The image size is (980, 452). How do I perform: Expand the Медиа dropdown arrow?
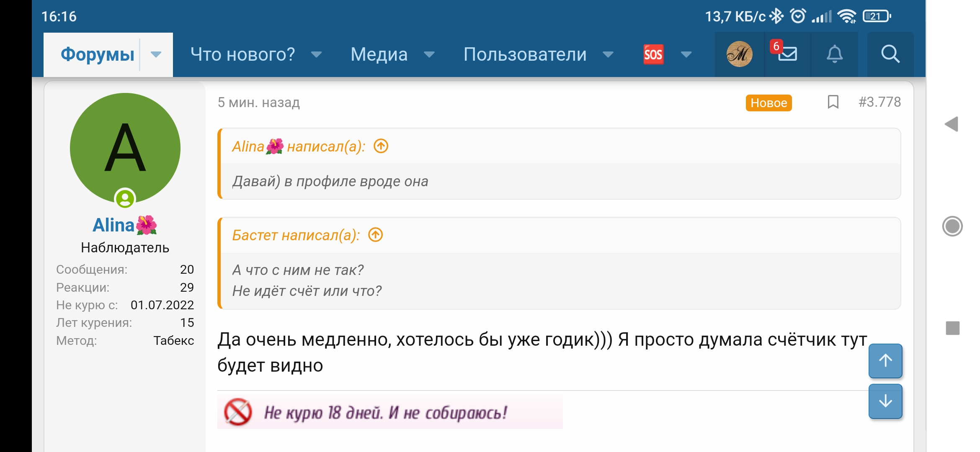[x=429, y=54]
